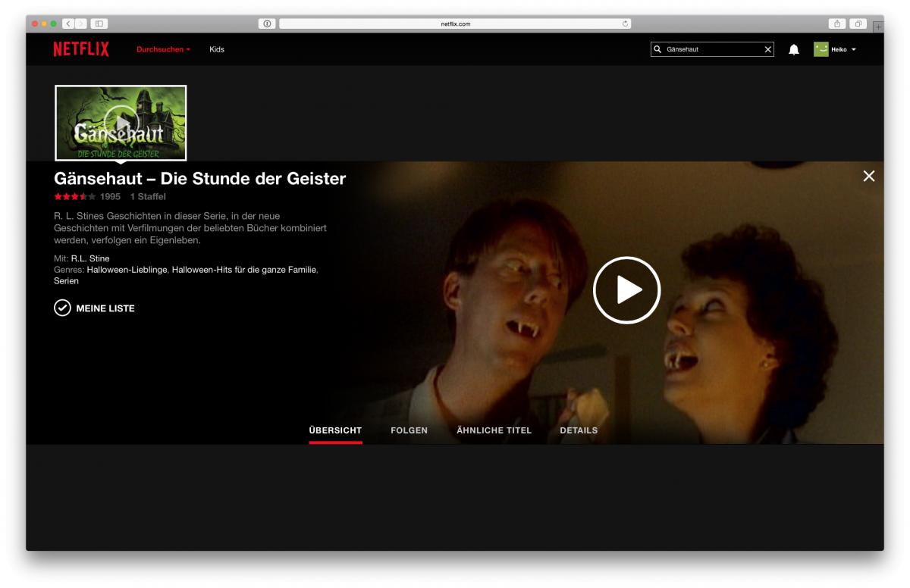Close the series detail panel
Screen dimensions: 910x588
click(x=869, y=176)
